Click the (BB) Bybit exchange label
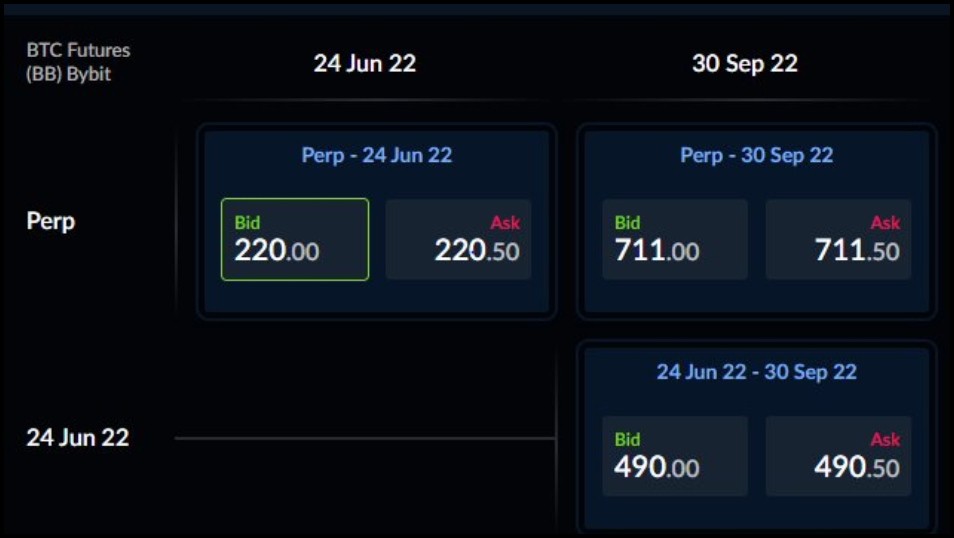 pyautogui.click(x=68, y=73)
